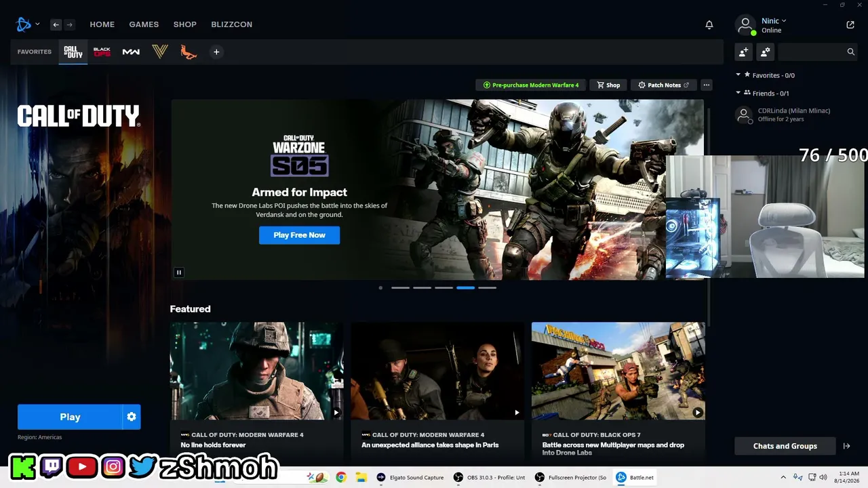This screenshot has height=488, width=868.
Task: Add a game to favorites with plus
Action: [x=216, y=52]
